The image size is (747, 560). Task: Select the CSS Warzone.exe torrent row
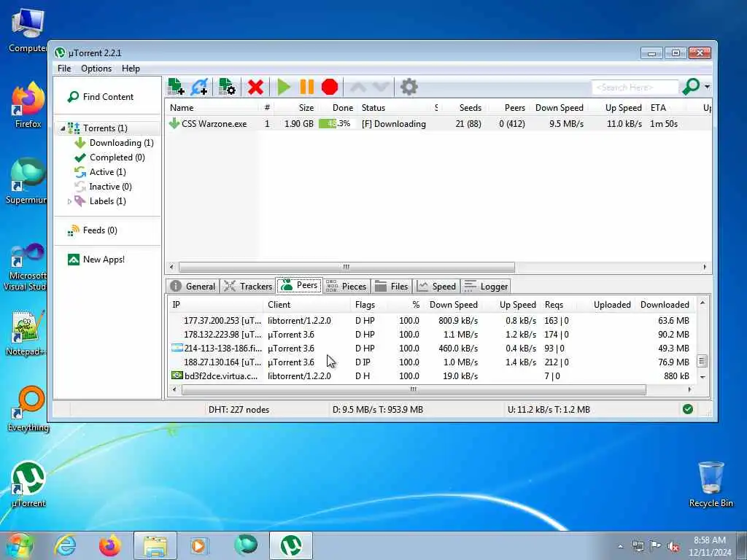click(438, 124)
